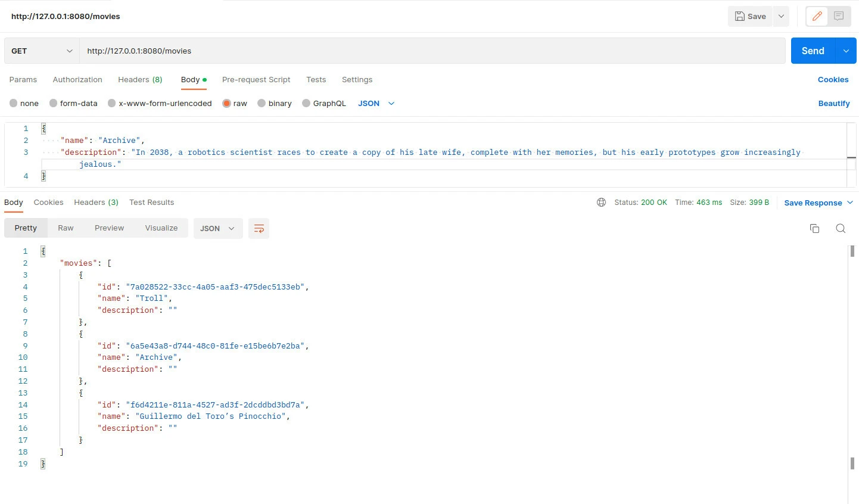Expand the Send button dropdown arrow
Screen dimensions: 859x504
tap(846, 51)
